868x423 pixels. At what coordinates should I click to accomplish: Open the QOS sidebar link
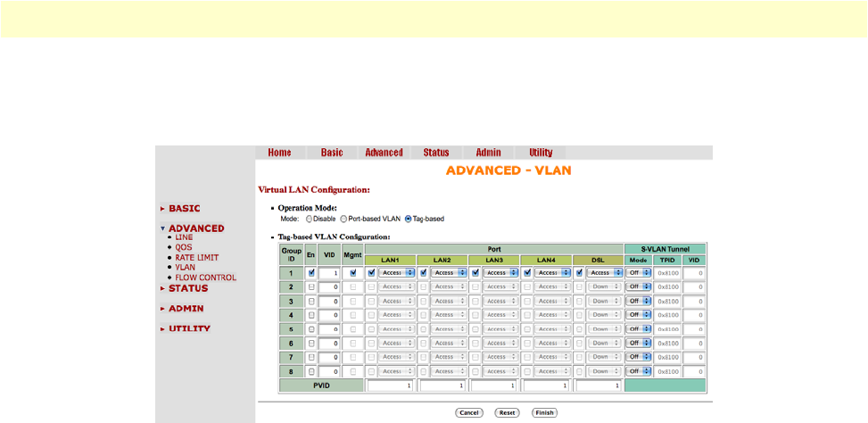click(x=184, y=247)
